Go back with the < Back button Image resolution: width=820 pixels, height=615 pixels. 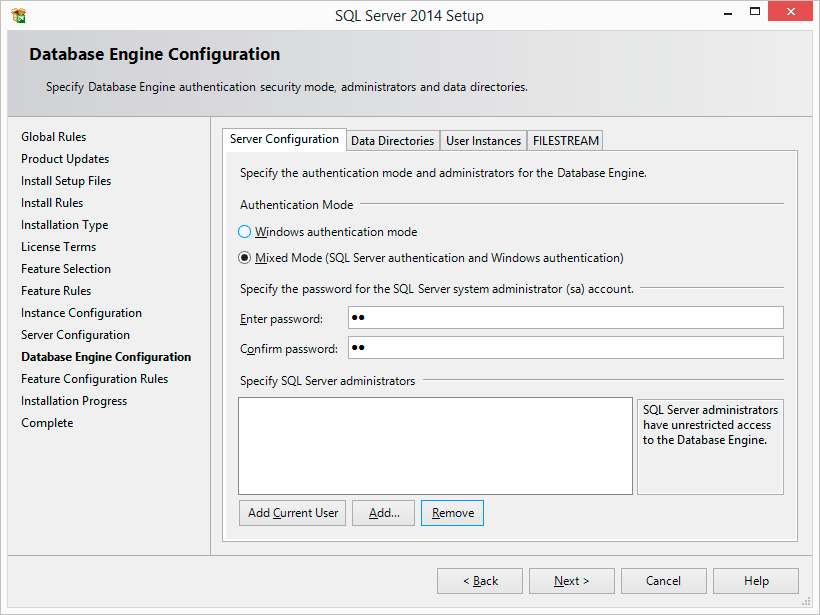tap(480, 581)
